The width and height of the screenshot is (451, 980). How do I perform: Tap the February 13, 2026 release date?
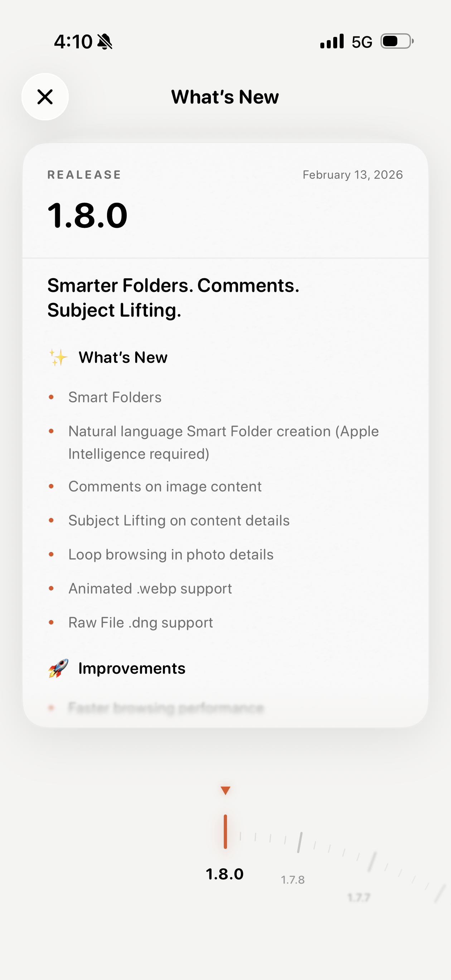[353, 175]
